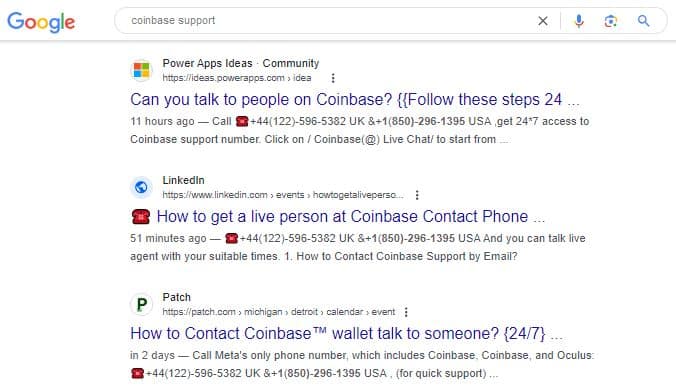Click the Google logo
The image size is (676, 392).
pyautogui.click(x=41, y=22)
